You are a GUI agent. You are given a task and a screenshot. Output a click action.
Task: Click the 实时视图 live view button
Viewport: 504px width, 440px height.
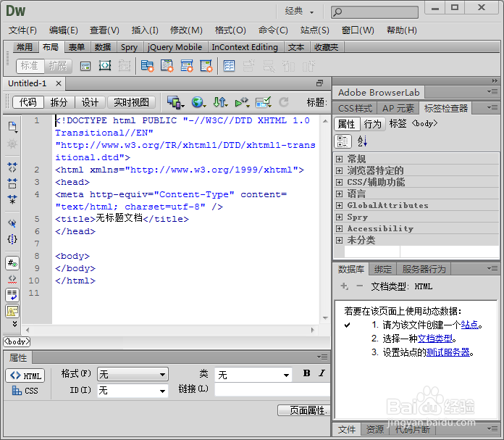tap(131, 102)
